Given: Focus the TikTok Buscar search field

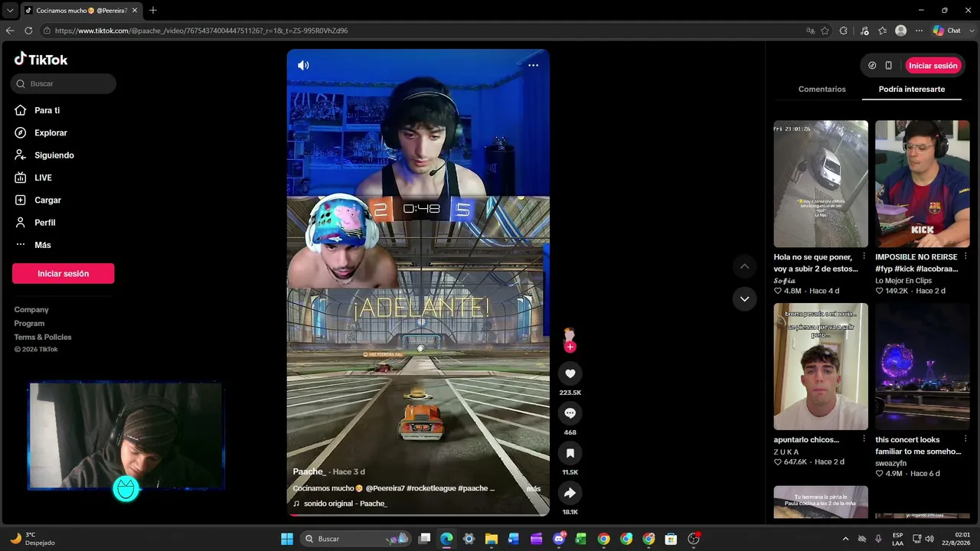Looking at the screenshot, I should [x=64, y=83].
